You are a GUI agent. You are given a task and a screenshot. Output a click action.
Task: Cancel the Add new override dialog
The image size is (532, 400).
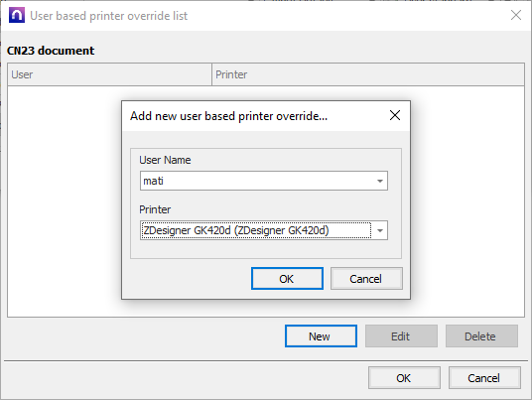pyautogui.click(x=366, y=279)
